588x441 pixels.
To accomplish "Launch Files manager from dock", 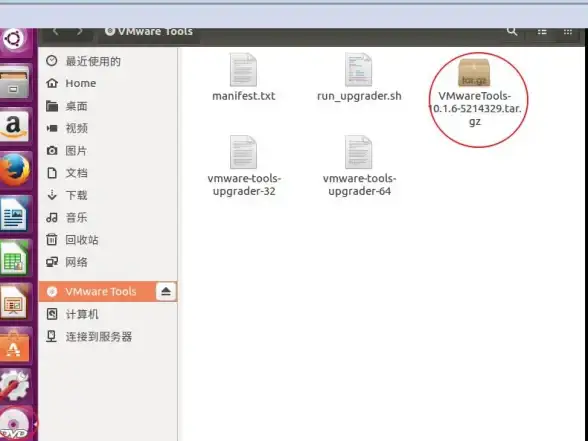I will (14, 82).
